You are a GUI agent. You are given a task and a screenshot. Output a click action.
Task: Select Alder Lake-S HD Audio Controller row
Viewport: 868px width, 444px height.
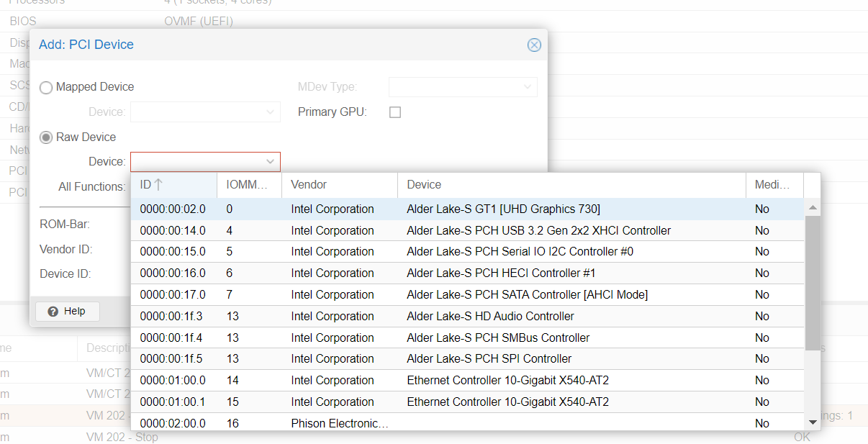(x=467, y=317)
